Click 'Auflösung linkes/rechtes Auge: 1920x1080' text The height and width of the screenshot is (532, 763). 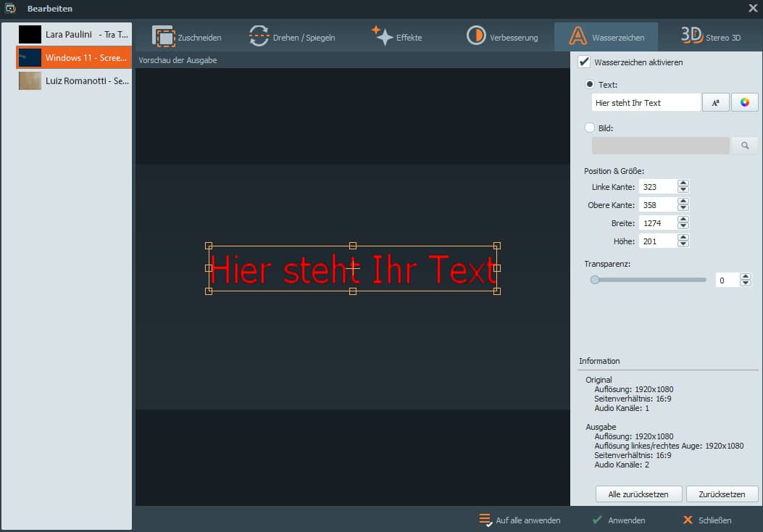click(x=669, y=446)
